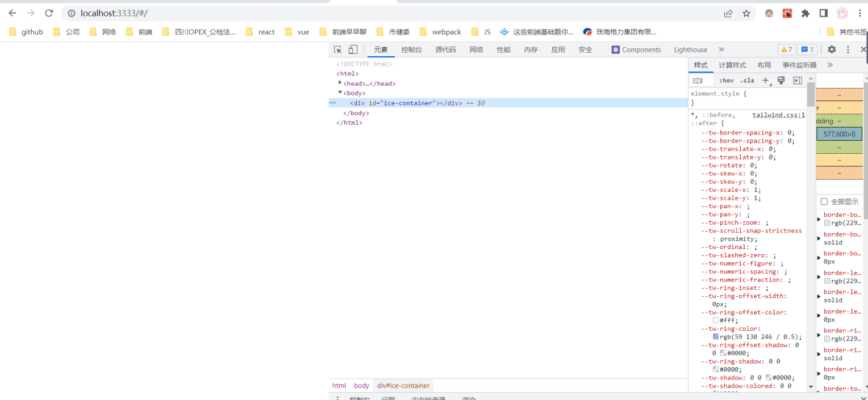Switch to the 计算样式 tab
868x400 pixels.
pos(732,65)
